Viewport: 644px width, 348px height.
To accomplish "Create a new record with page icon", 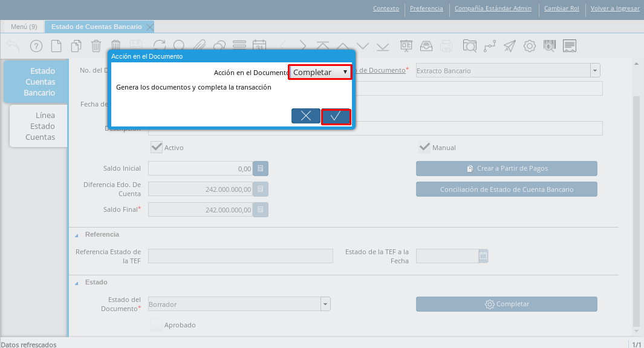I will tap(56, 45).
